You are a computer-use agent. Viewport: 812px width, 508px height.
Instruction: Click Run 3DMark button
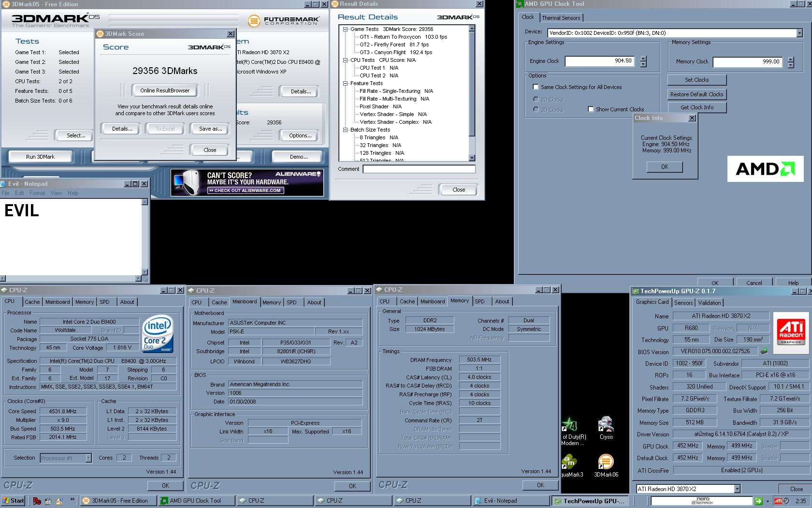coord(40,157)
